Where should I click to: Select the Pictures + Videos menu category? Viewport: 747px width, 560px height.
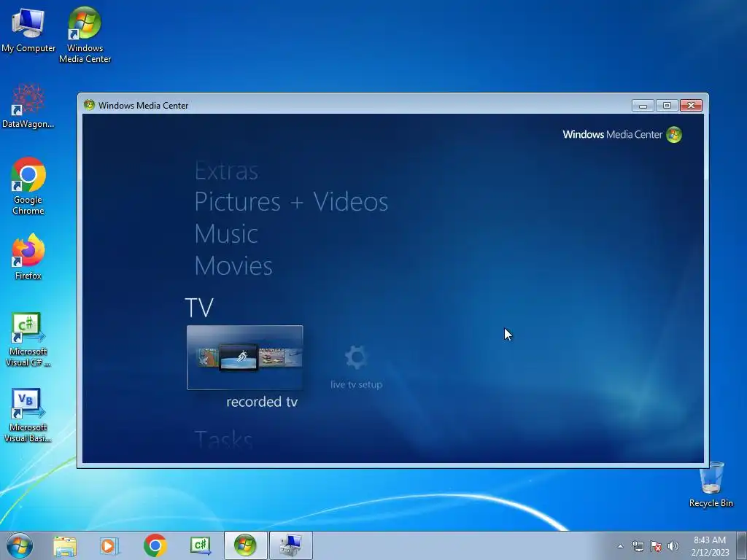tap(291, 202)
